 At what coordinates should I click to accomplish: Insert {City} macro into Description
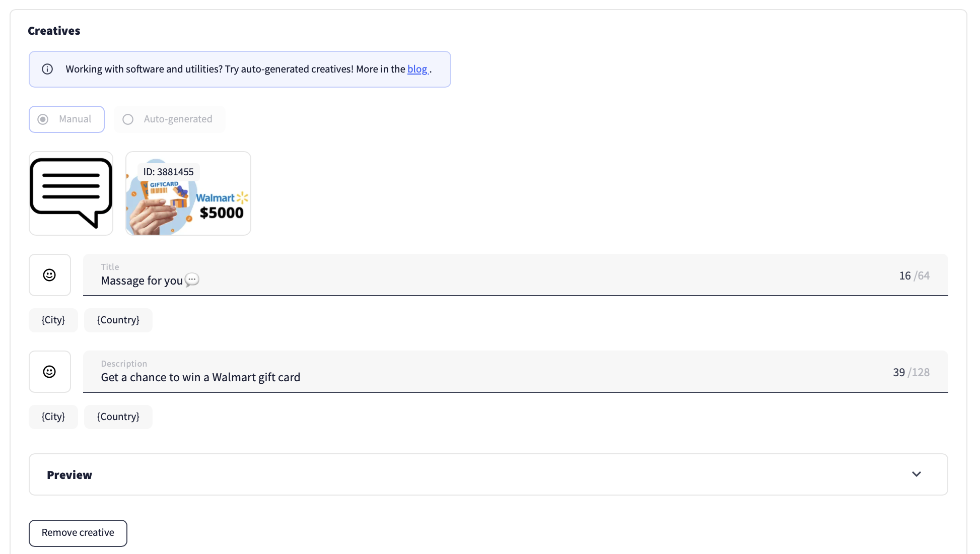pyautogui.click(x=53, y=417)
